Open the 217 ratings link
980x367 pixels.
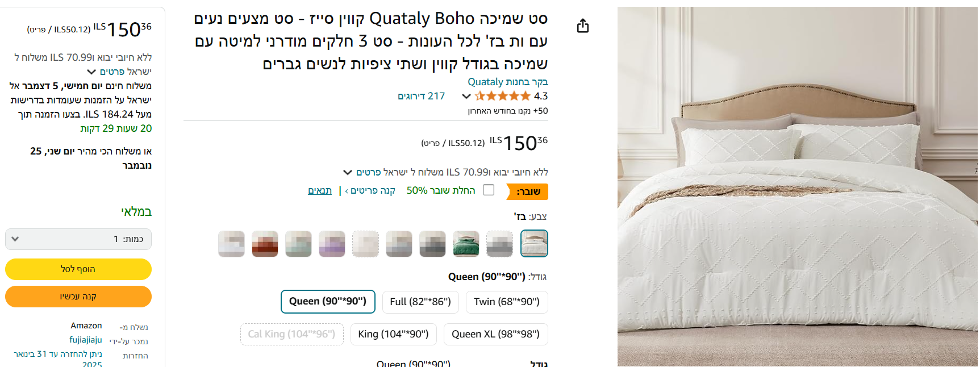(x=421, y=96)
